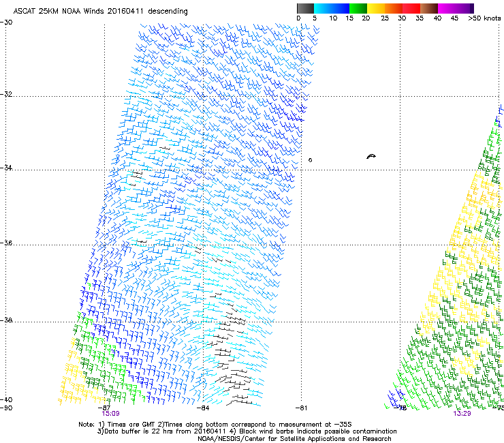Click the small circular island outline near -34
The width and height of the screenshot is (504, 443).
pyautogui.click(x=310, y=160)
